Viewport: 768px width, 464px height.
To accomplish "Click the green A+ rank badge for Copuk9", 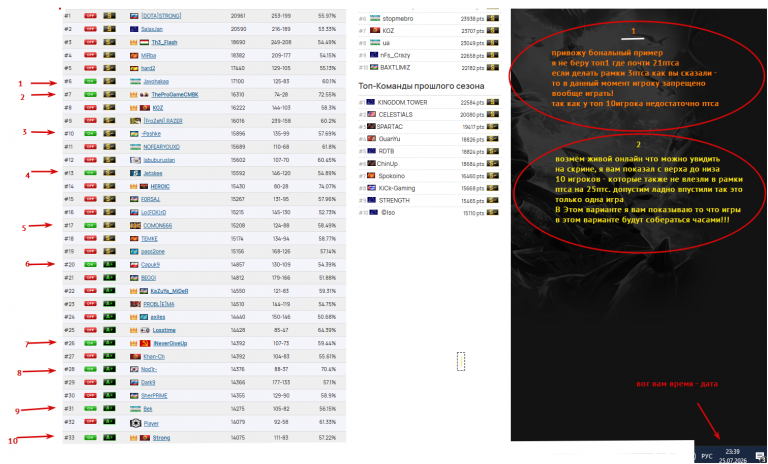I will pos(109,265).
